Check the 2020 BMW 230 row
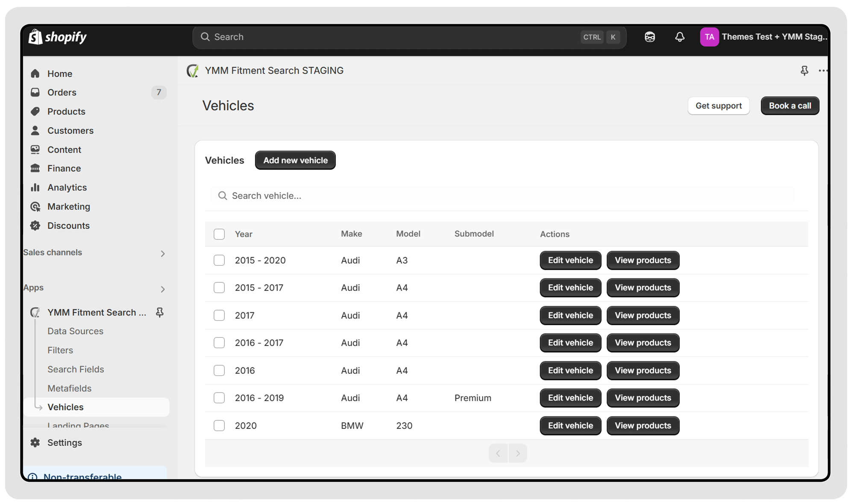Image resolution: width=854 pixels, height=504 pixels. coord(219,425)
